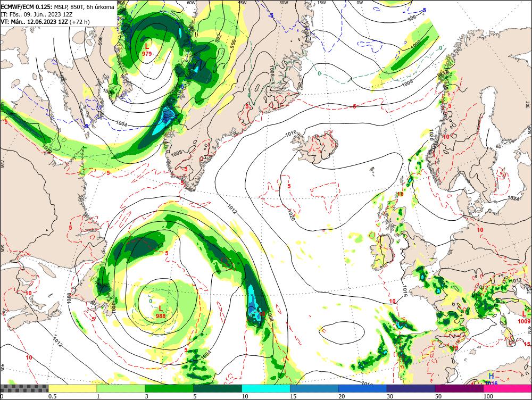Image resolution: width=532 pixels, height=400 pixels.
Task: Click the '15W' longitude label
Action: 322,2
